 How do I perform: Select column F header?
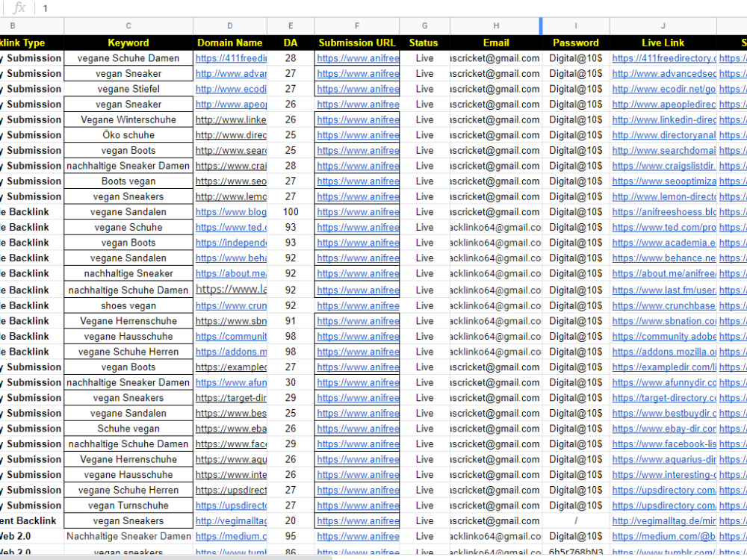357,25
